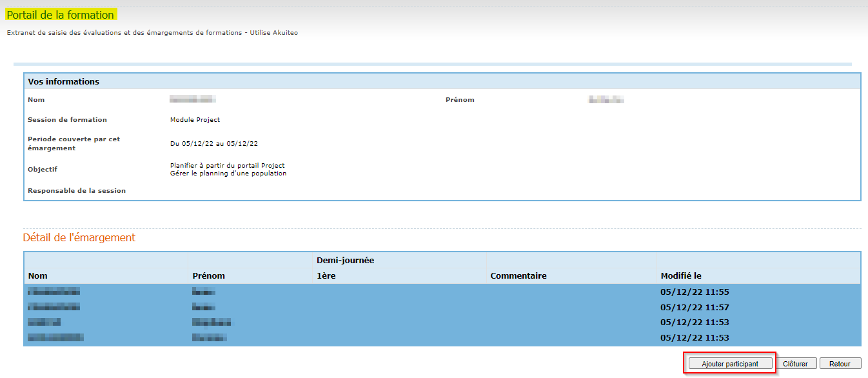The image size is (868, 378).
Task: Click the Modifié le column header
Action: point(681,276)
